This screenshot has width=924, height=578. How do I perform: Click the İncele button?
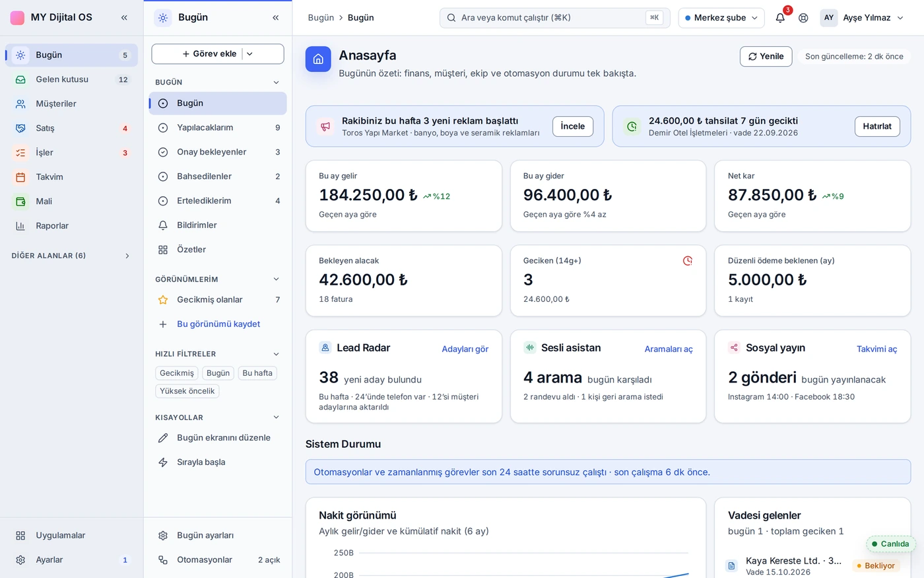click(x=573, y=126)
